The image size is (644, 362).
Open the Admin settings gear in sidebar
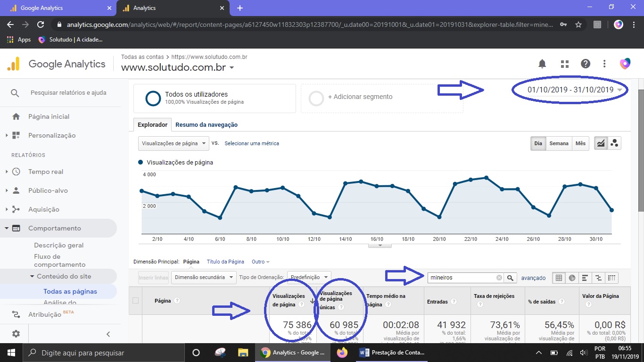tap(16, 334)
